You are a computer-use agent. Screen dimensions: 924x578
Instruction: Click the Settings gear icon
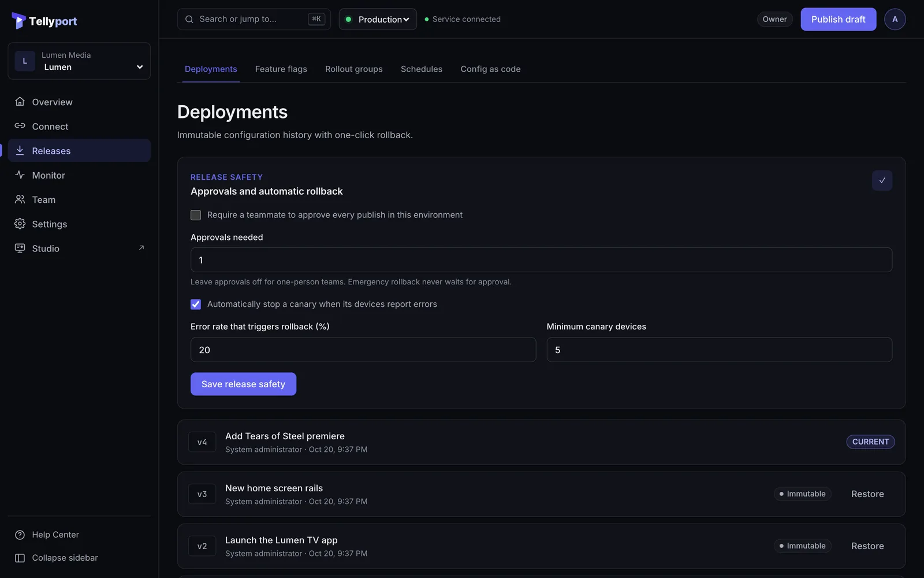coord(20,224)
